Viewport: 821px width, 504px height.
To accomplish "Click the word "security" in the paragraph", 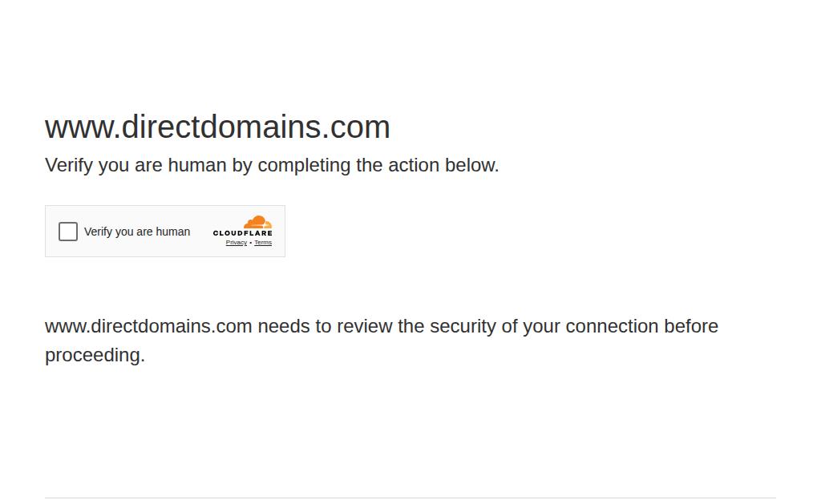I will coord(463,327).
